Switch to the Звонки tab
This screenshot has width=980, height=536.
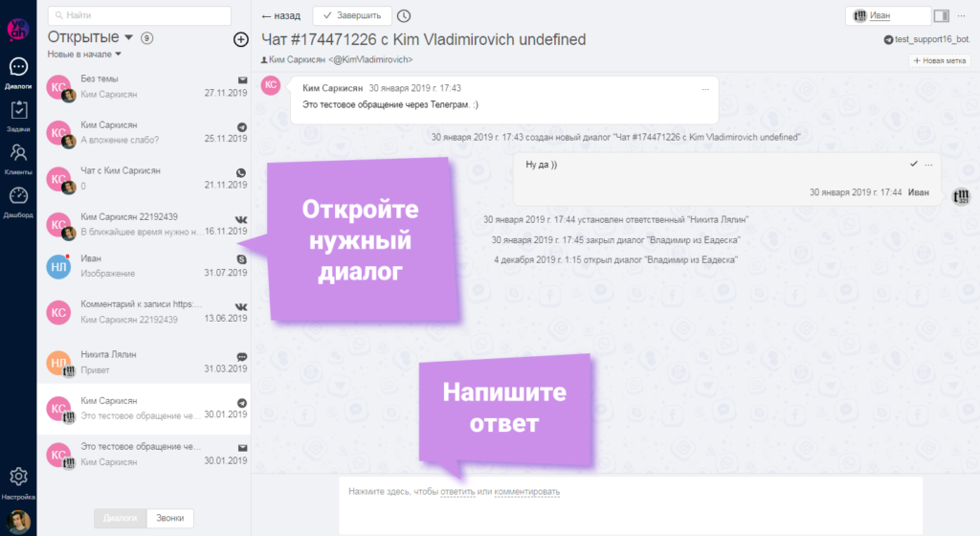click(x=174, y=518)
